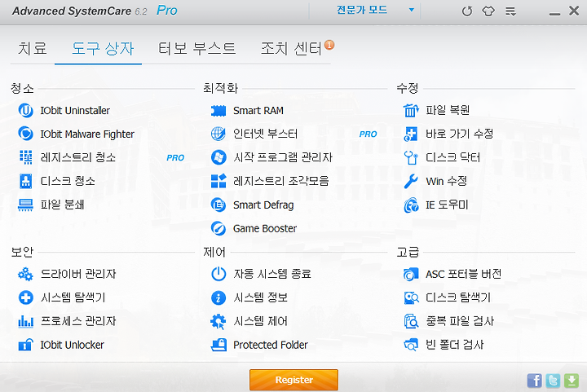The image size is (587, 392).
Task: Open Game Booster icon
Action: pos(218,228)
